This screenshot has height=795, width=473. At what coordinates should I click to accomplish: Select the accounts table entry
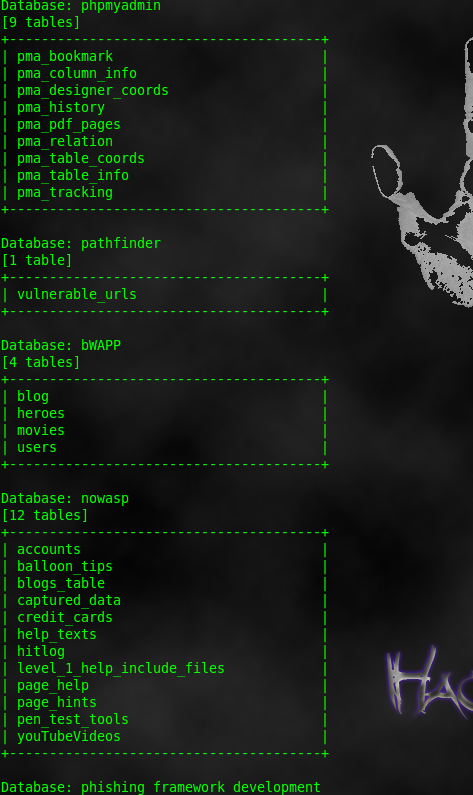(49, 550)
